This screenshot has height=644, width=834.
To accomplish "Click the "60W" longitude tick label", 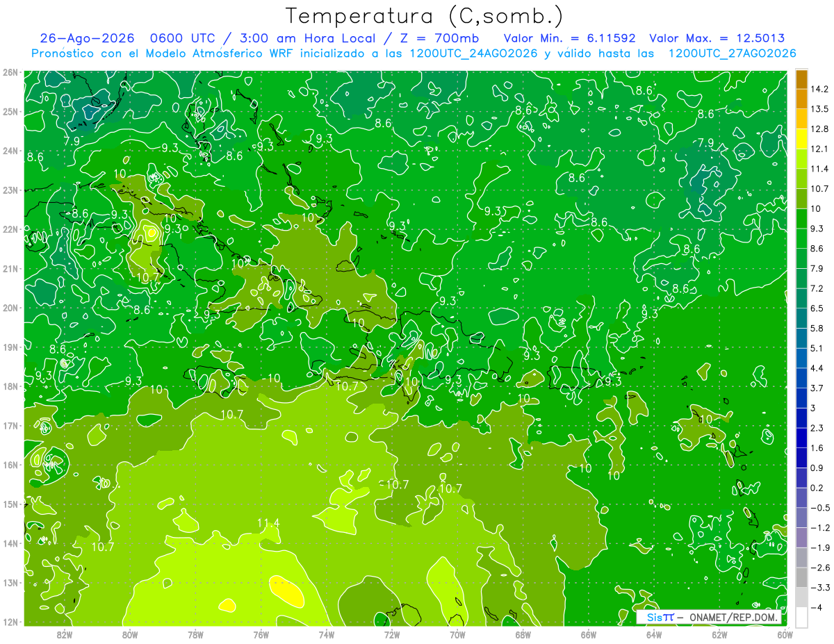I will (785, 634).
